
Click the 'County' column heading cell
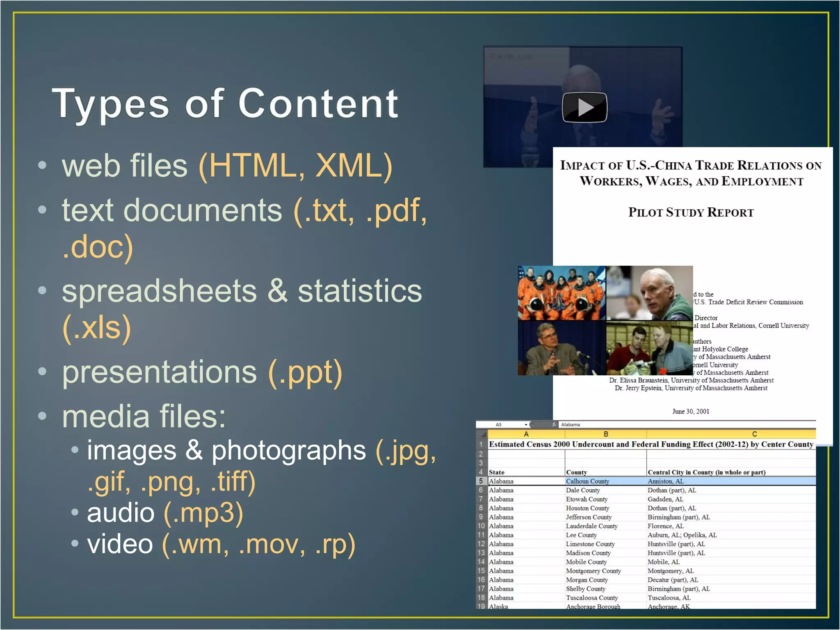(x=606, y=472)
